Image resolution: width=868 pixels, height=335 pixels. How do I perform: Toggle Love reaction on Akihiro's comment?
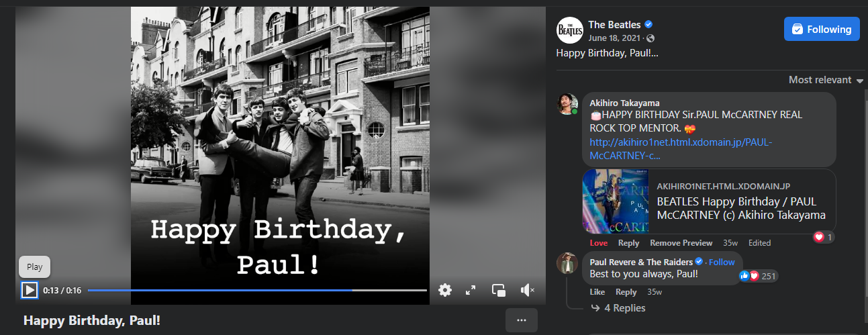point(599,243)
